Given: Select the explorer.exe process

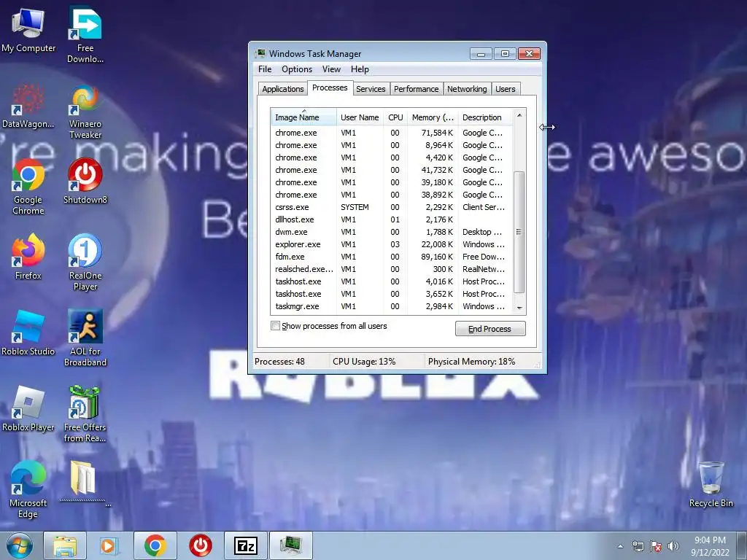Looking at the screenshot, I should tap(391, 244).
